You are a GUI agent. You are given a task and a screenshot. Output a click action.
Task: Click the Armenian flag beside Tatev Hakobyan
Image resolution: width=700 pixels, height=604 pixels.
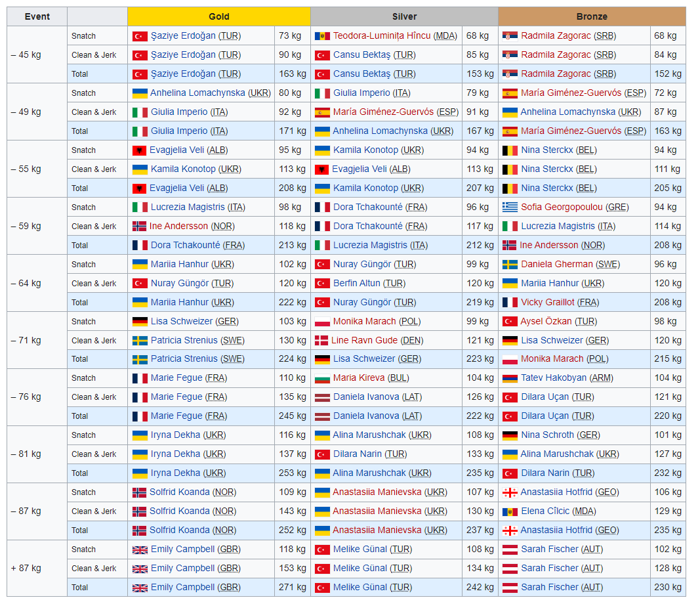coord(510,378)
